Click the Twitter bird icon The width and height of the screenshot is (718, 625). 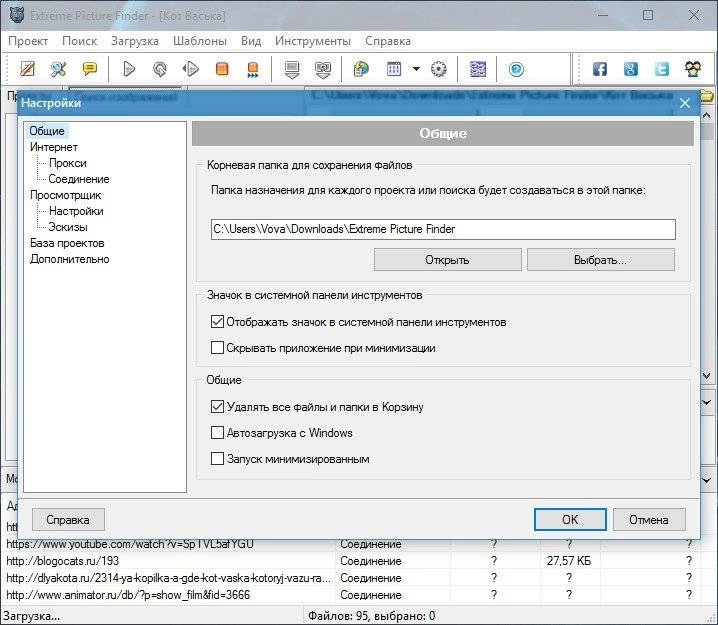tap(662, 69)
